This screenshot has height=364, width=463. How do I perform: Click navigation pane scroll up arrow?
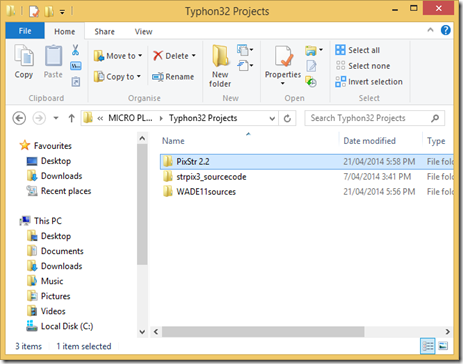tap(142, 138)
